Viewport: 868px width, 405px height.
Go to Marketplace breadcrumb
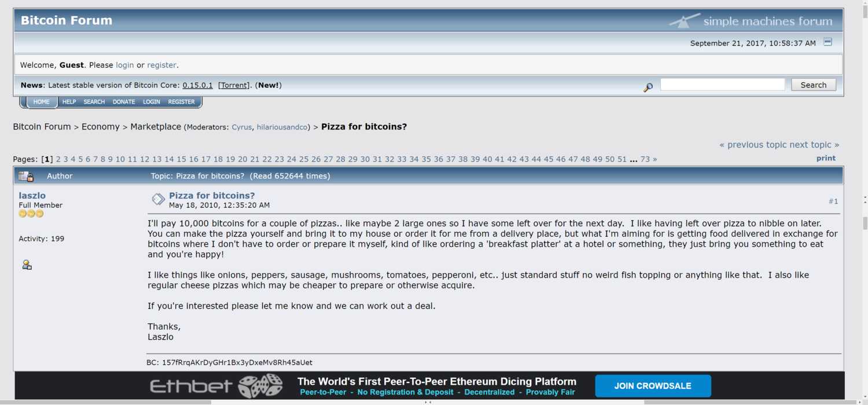[156, 127]
